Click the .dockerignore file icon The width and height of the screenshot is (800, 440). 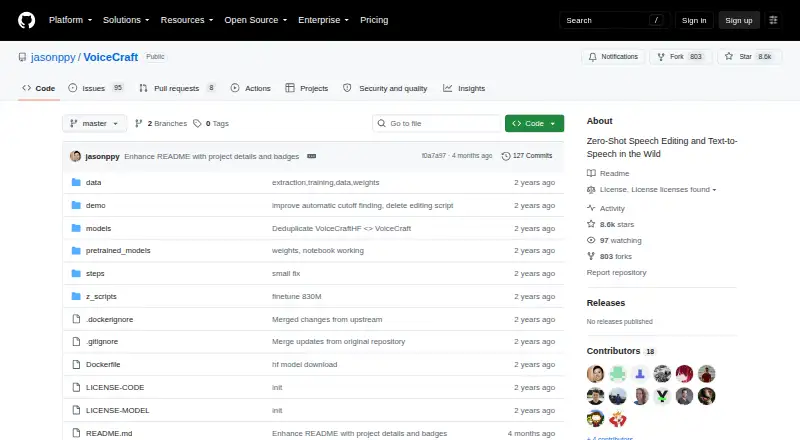pyautogui.click(x=76, y=319)
